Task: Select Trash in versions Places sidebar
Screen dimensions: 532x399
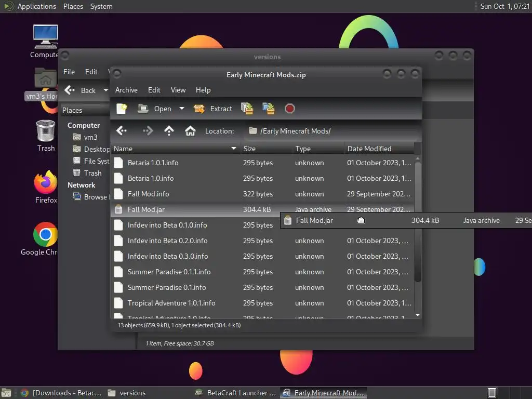Action: click(x=87, y=173)
